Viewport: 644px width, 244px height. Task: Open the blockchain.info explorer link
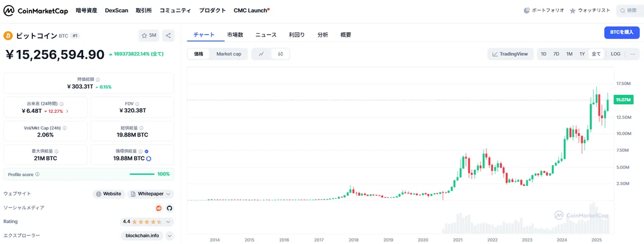click(142, 235)
